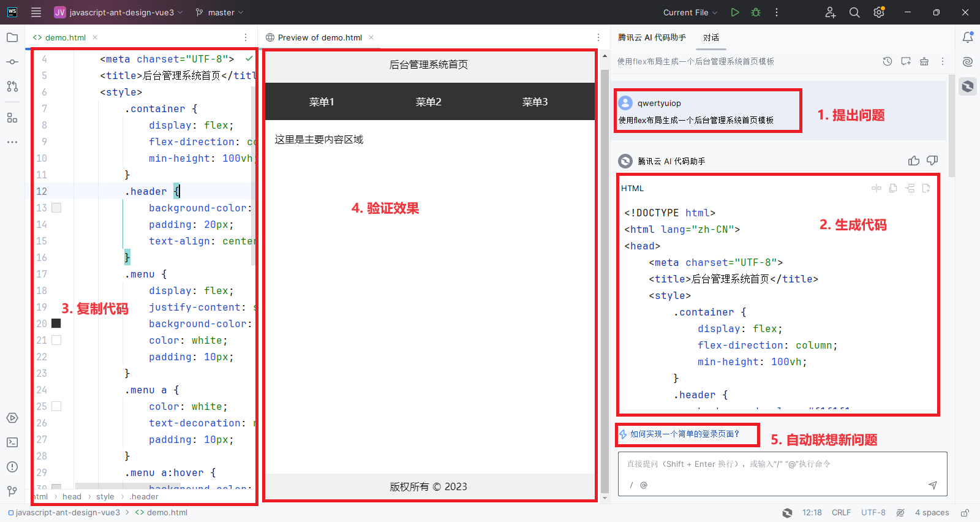Send the chat message

tap(932, 485)
